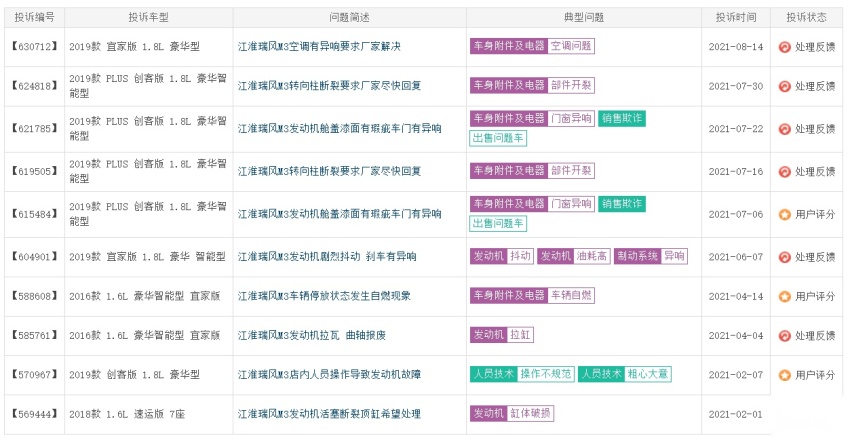Image resolution: width=852 pixels, height=442 pixels.
Task: Click the 人员技术 粗心大意 tag
Action: point(625,374)
